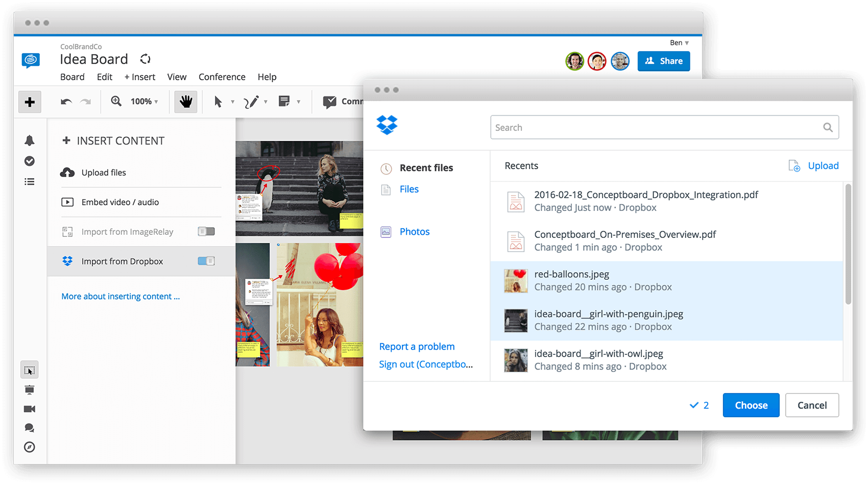Select the sticky note tool
Screen dimensions: 868x484
click(x=284, y=101)
